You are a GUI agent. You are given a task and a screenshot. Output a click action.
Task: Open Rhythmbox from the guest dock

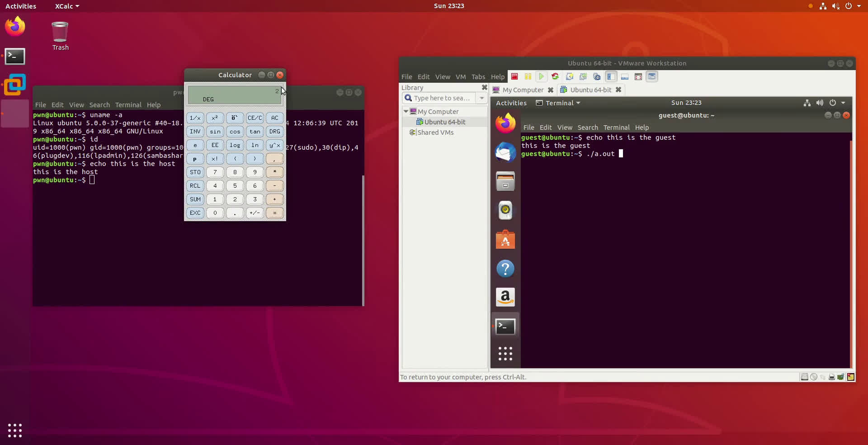(x=505, y=210)
